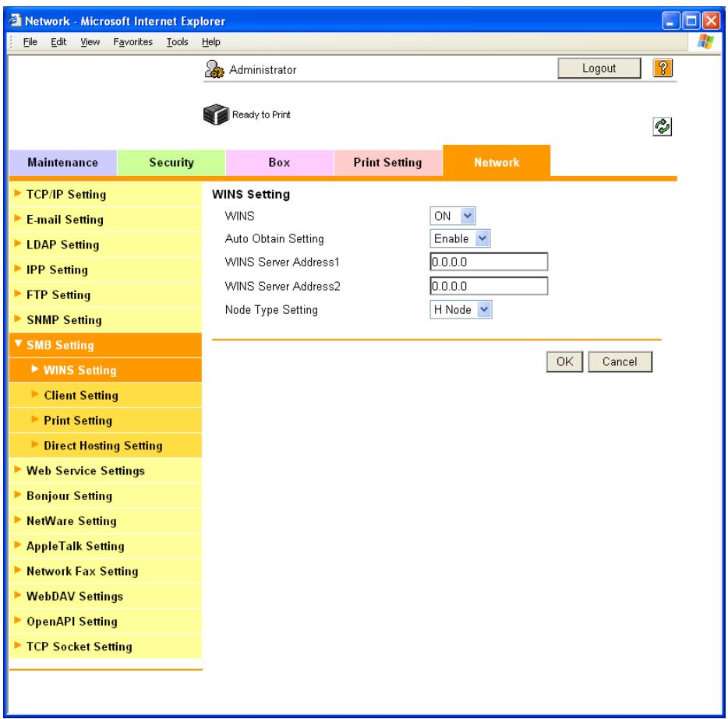Viewport: 728px width, 719px height.
Task: Open the Maintenance tab
Action: tap(62, 162)
